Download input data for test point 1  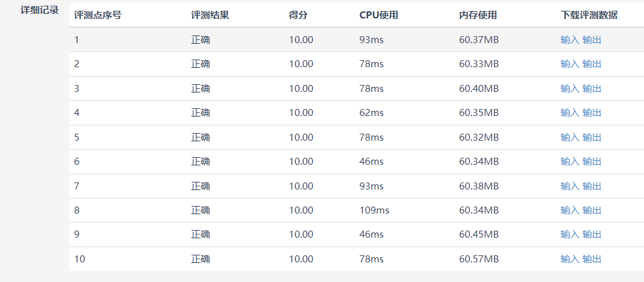click(570, 40)
